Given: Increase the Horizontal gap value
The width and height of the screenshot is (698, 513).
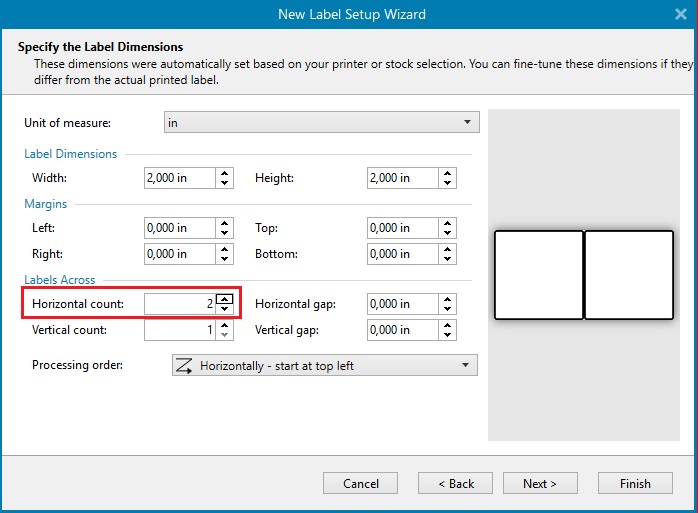Looking at the screenshot, I should point(448,298).
